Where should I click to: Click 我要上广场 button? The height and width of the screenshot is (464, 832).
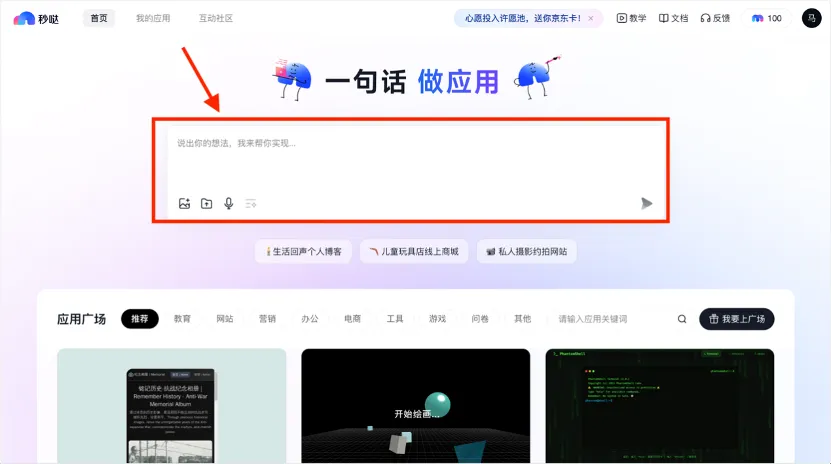pos(736,319)
